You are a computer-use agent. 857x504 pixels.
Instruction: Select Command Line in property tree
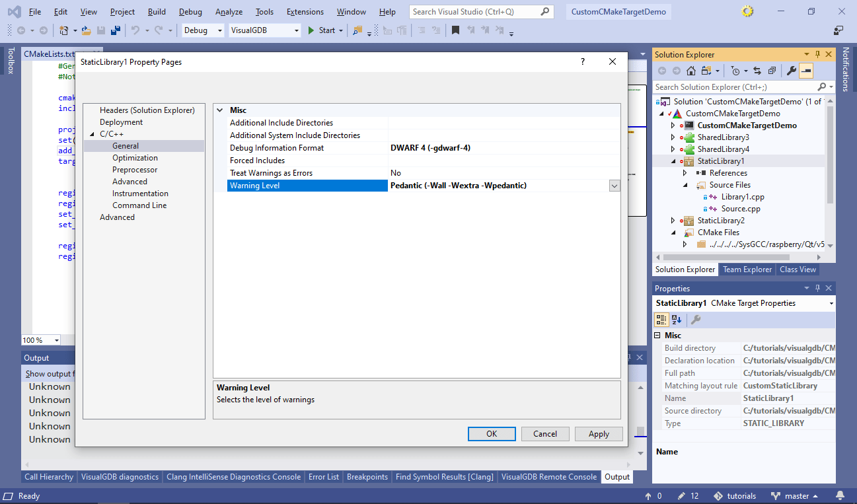139,205
